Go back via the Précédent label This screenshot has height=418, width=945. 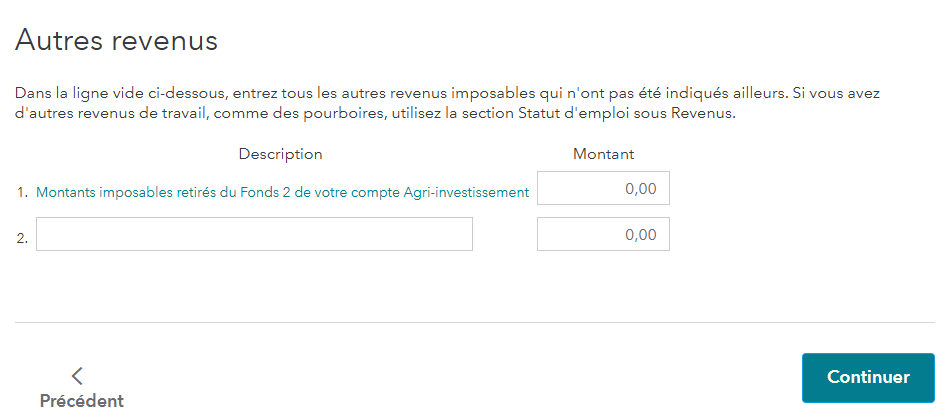point(81,401)
